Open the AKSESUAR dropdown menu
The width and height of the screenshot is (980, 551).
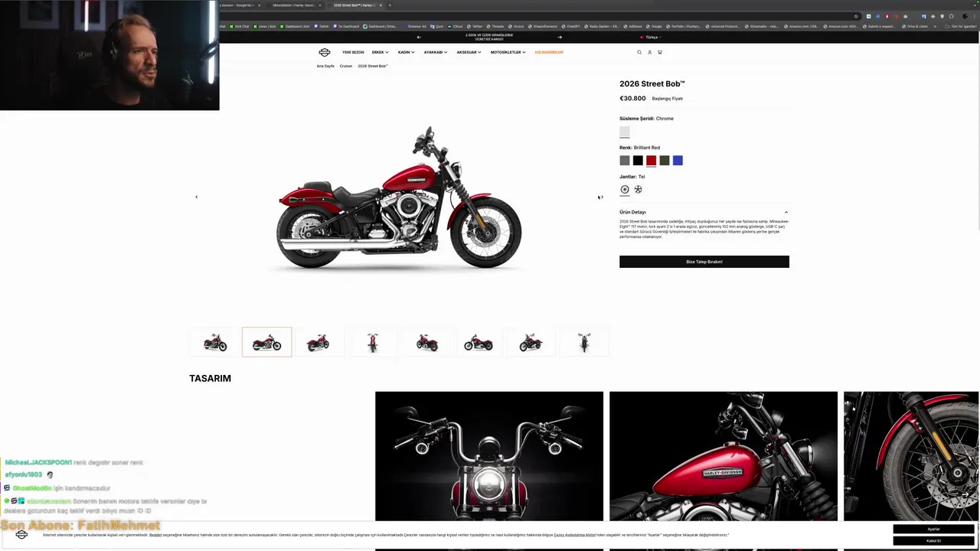(x=469, y=52)
